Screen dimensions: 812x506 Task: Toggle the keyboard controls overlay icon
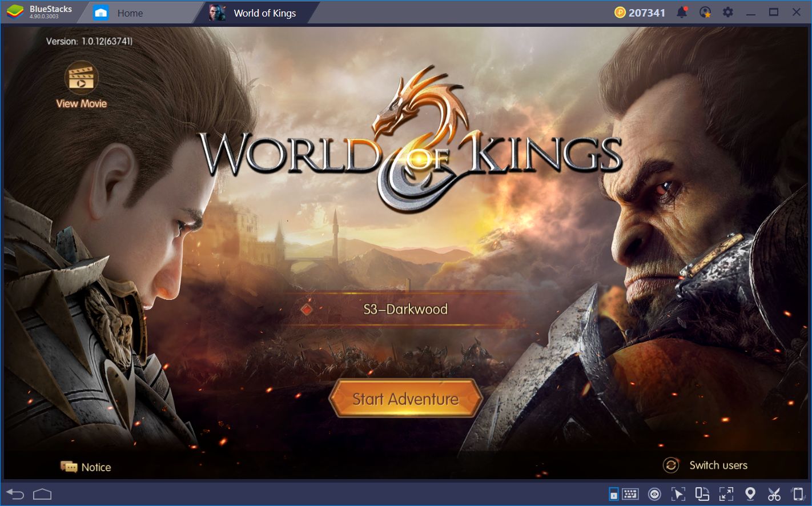click(613, 494)
